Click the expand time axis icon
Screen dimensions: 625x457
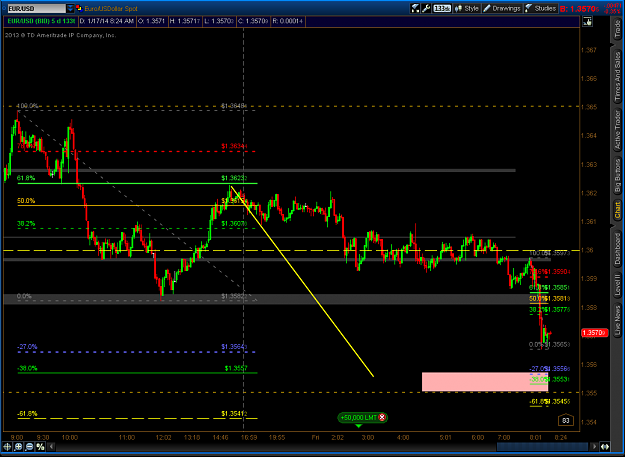(x=605, y=447)
